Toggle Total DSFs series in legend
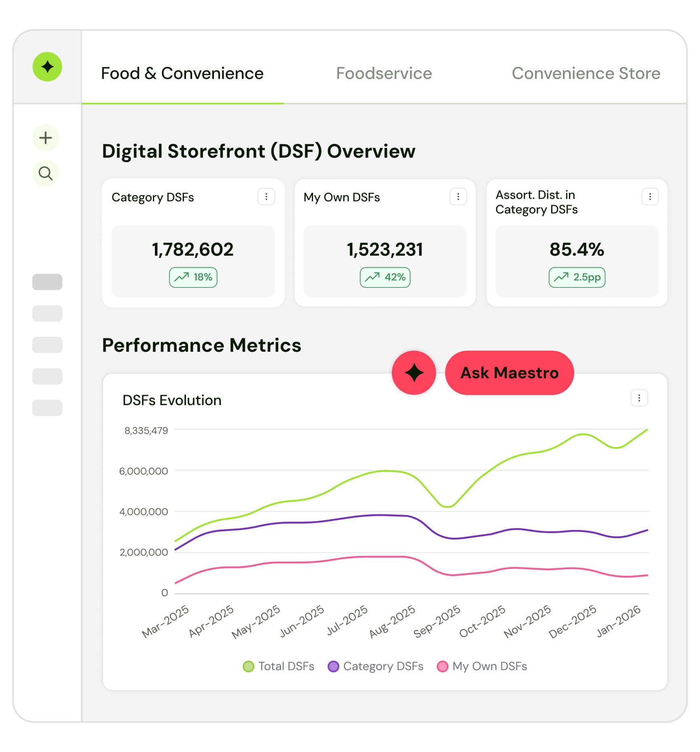Viewport: 700px width, 752px height. coord(279,666)
